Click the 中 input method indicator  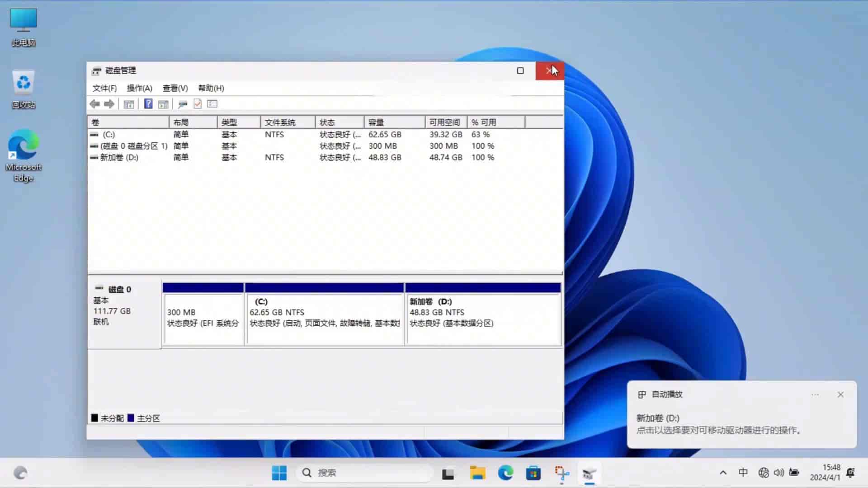pos(743,473)
